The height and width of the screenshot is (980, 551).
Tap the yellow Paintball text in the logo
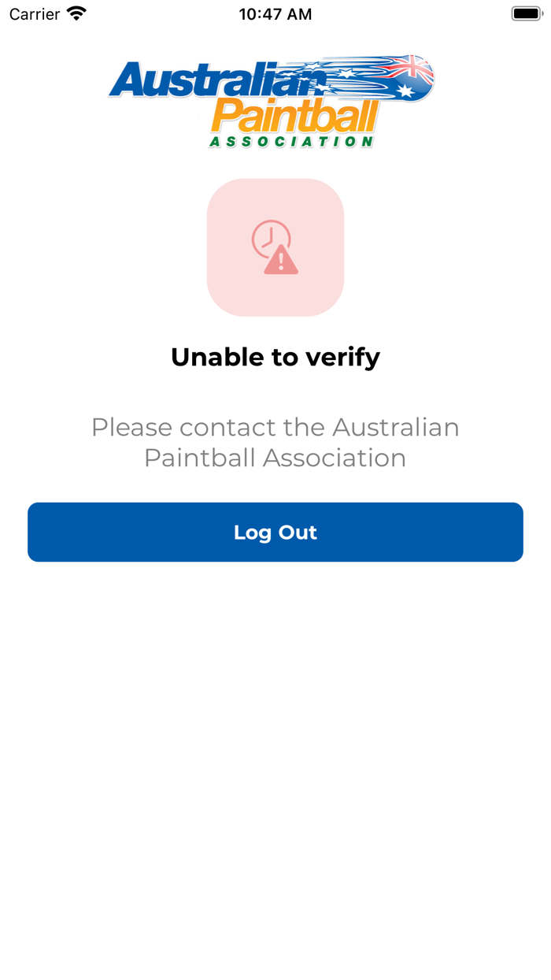coord(295,117)
